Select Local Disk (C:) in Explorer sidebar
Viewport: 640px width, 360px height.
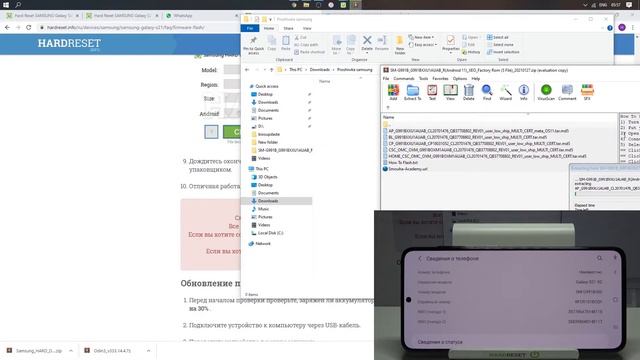[270, 233]
